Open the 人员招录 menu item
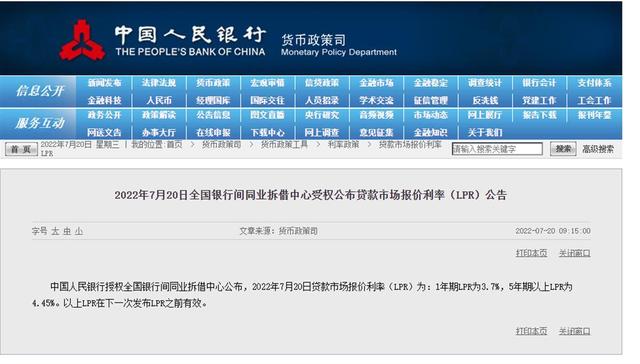The image size is (640, 364). tap(322, 100)
